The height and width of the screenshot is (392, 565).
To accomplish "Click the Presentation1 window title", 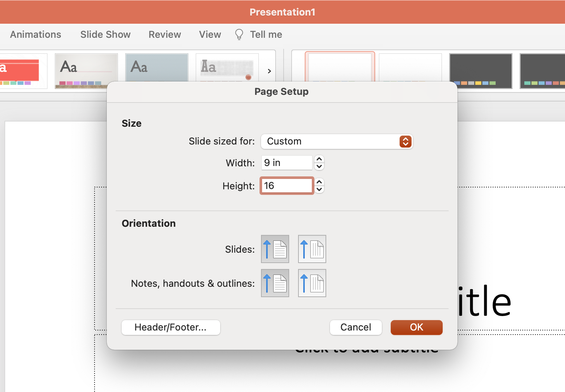I will point(282,12).
